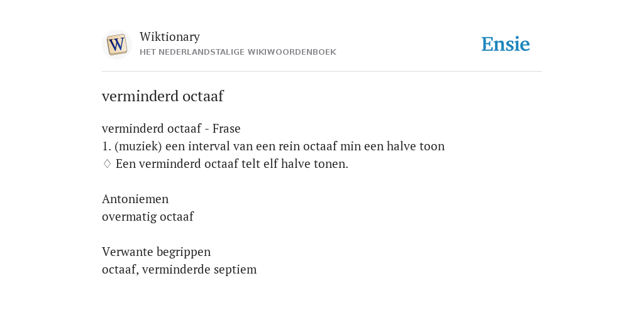Click the 'Antoniemen' section label
This screenshot has height=322, width=644.
click(135, 199)
